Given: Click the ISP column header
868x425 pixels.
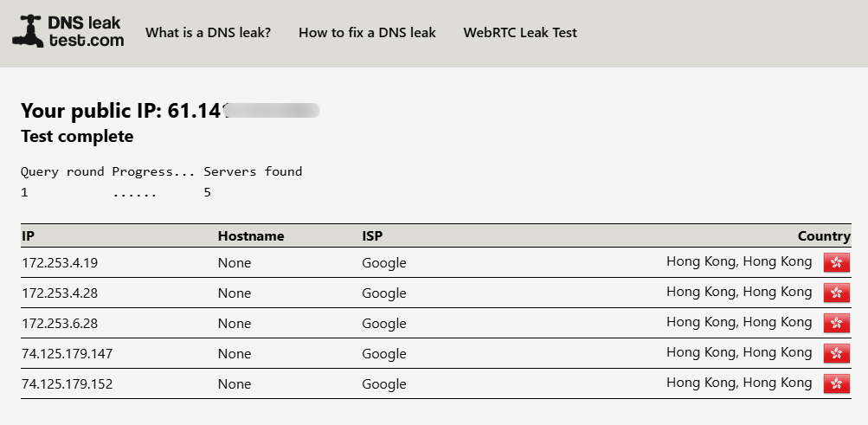Looking at the screenshot, I should [x=372, y=235].
